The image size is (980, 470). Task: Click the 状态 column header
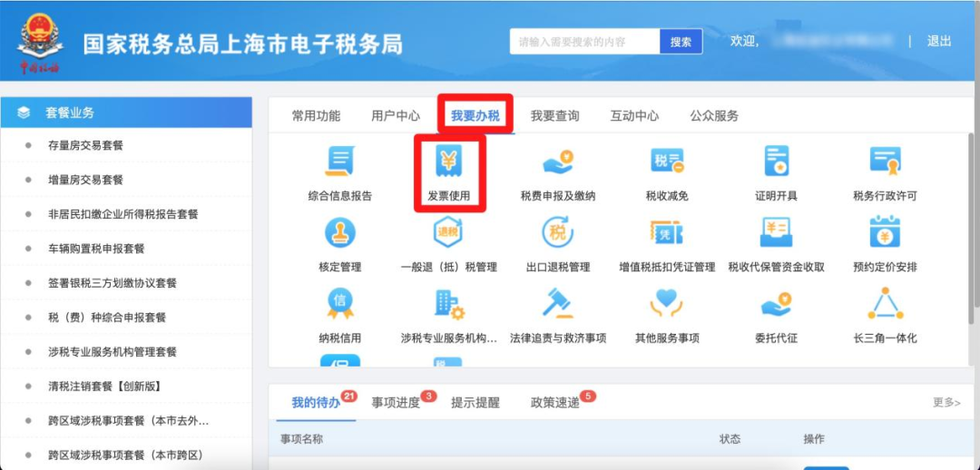coord(730,439)
